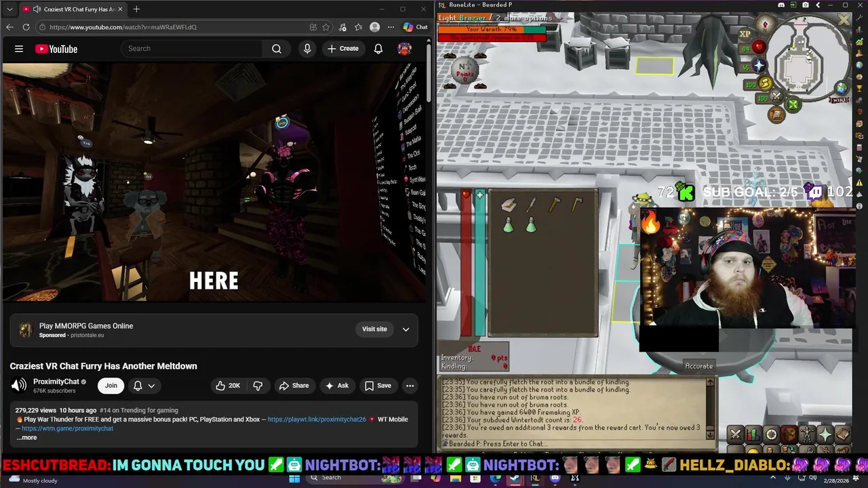This screenshot has width=868, height=488.
Task: Toggle RuneLite XP drops orb
Action: [x=745, y=34]
